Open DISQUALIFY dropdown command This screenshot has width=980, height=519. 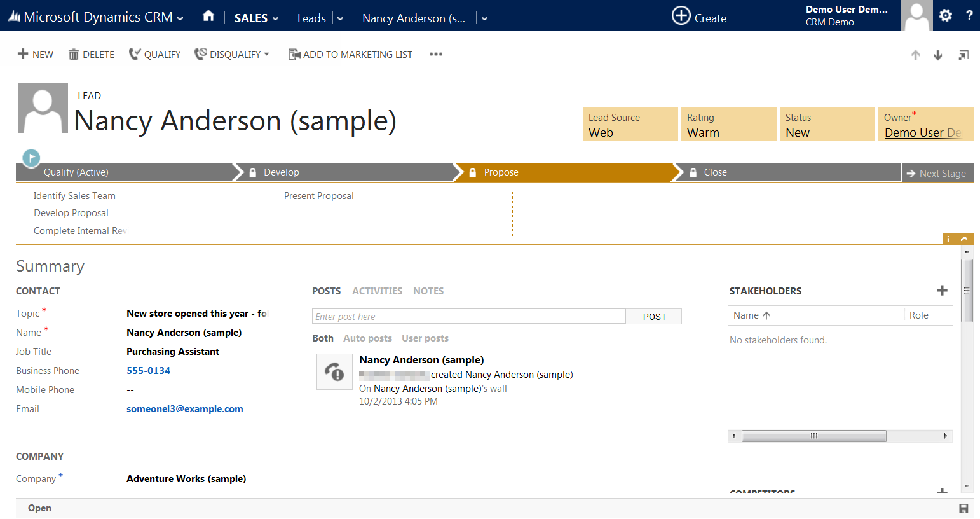(x=232, y=54)
